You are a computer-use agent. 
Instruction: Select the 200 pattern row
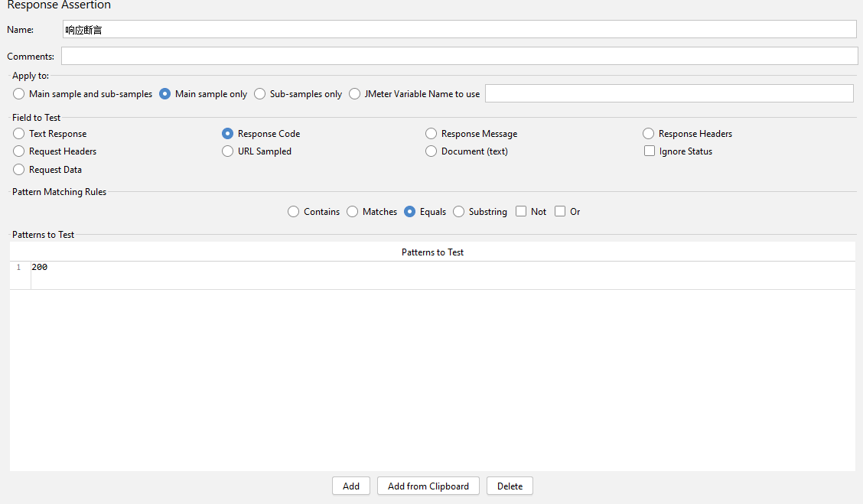coord(432,275)
